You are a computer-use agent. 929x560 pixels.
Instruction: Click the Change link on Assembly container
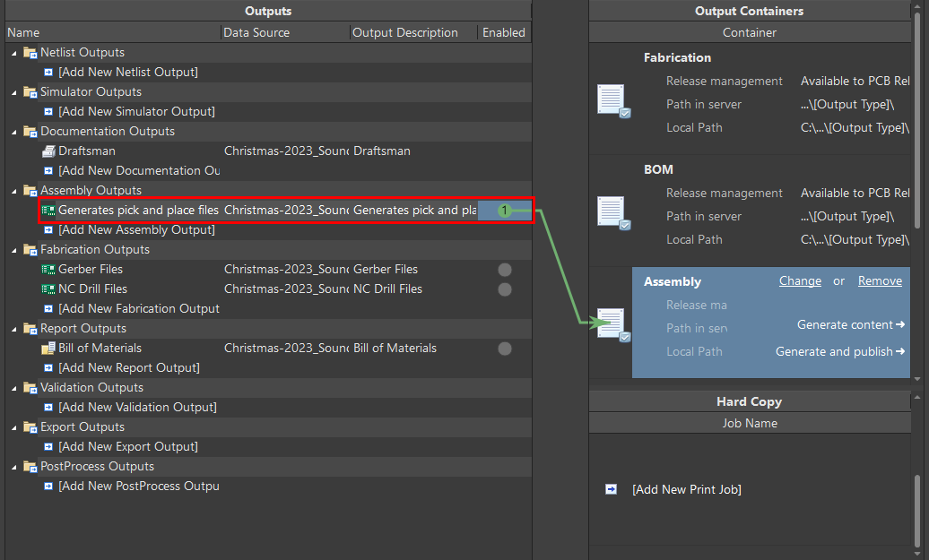point(800,281)
